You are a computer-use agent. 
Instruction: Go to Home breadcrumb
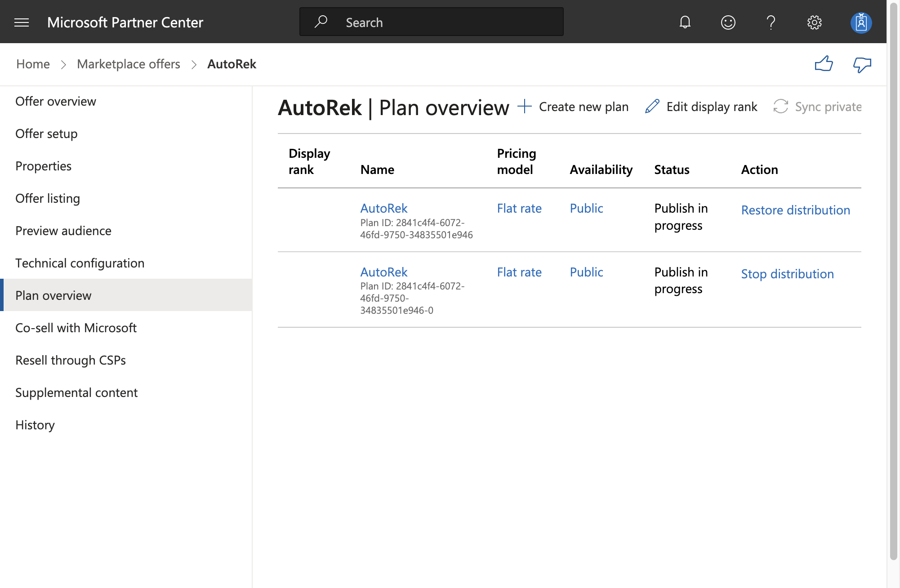click(x=33, y=64)
